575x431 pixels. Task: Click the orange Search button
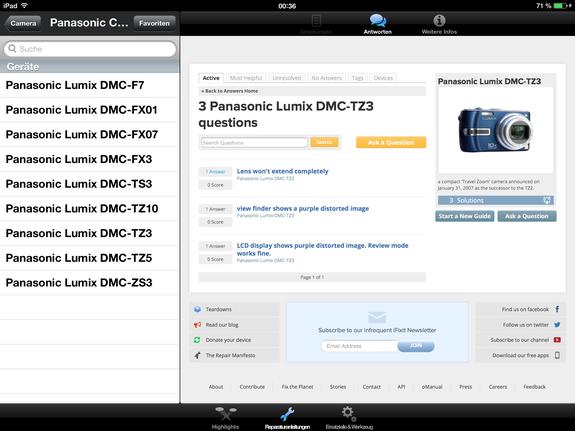324,142
